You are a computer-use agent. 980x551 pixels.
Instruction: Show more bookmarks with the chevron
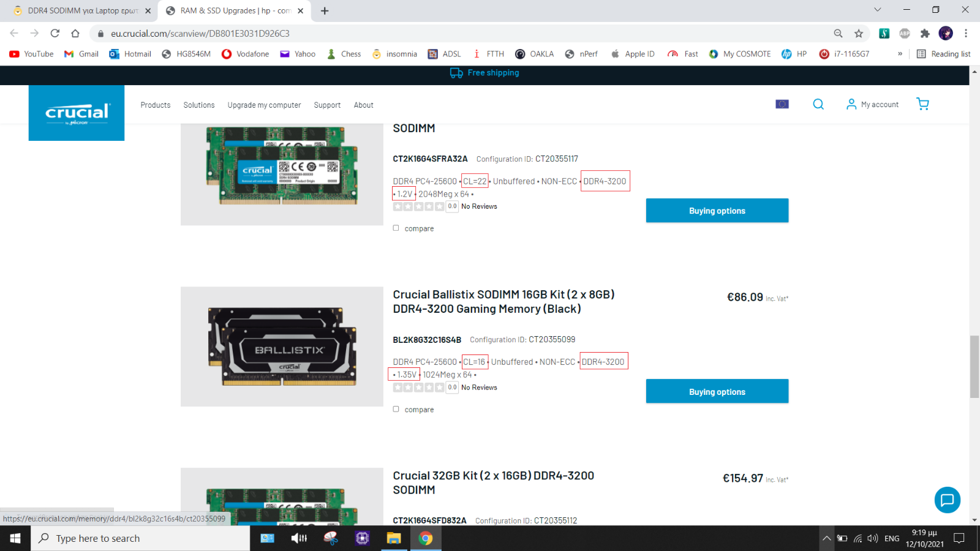tap(900, 54)
